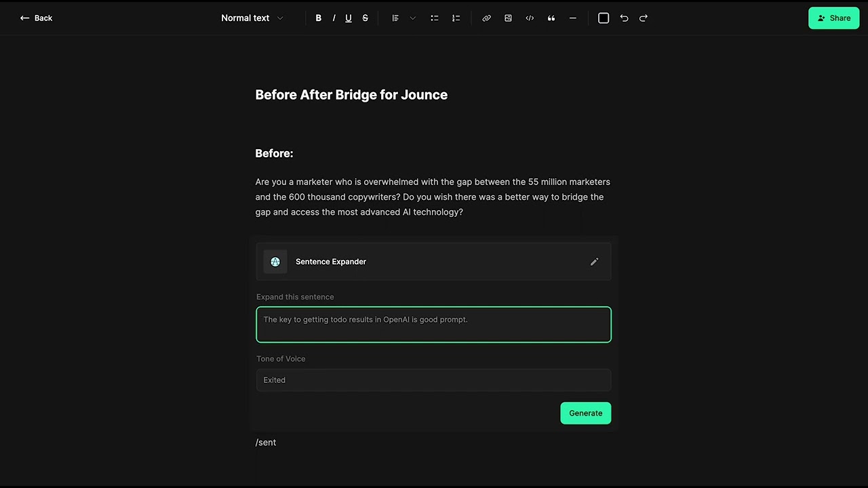Click the Generate button
868x488 pixels.
coord(585,413)
